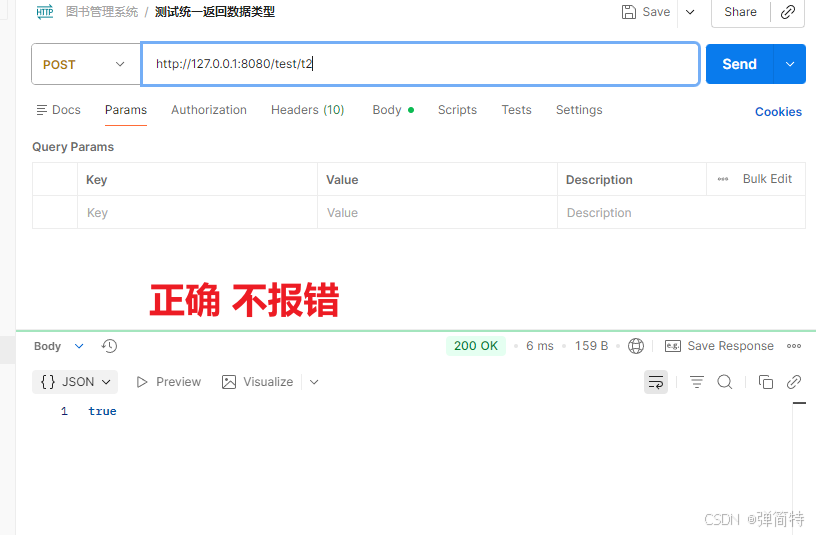The height and width of the screenshot is (535, 816).
Task: Click the Share button
Action: 741,12
